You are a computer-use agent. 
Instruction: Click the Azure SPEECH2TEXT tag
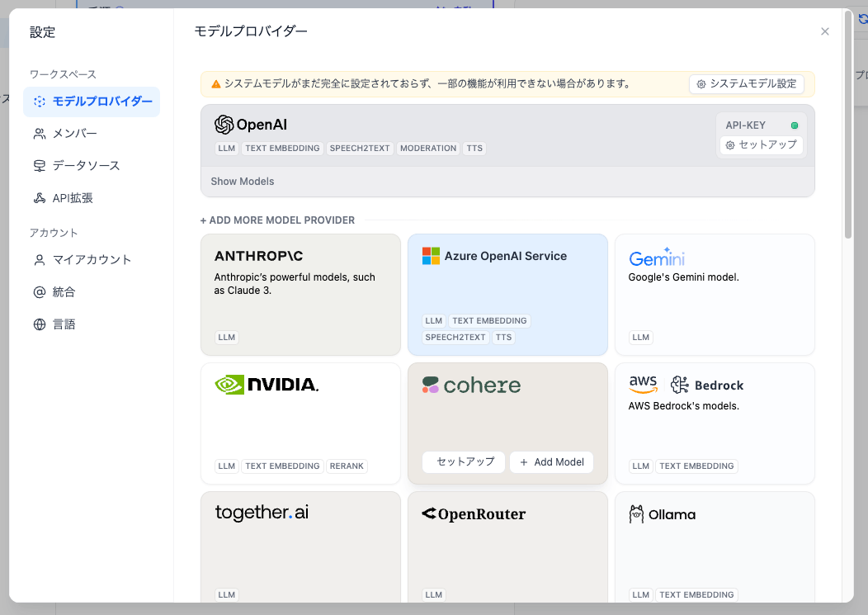tap(455, 338)
